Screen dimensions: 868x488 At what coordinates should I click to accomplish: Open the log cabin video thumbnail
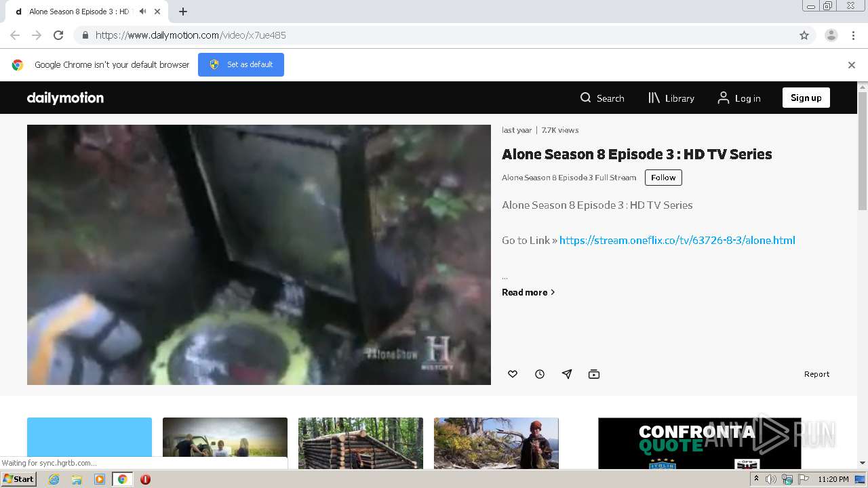click(x=361, y=443)
